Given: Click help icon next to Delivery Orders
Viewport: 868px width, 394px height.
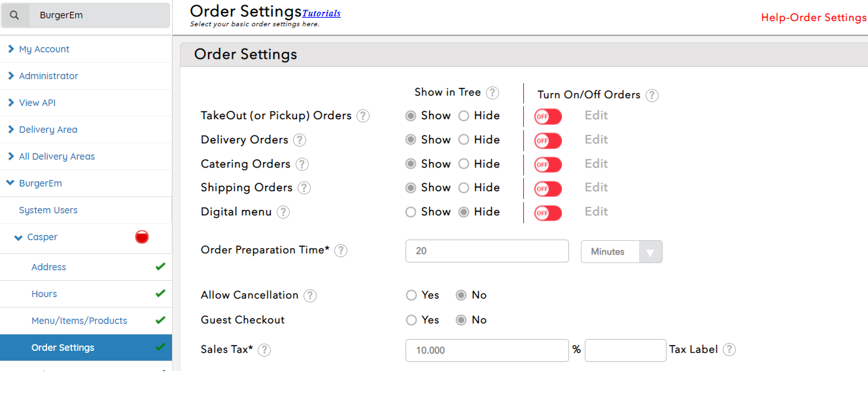Looking at the screenshot, I should (300, 140).
